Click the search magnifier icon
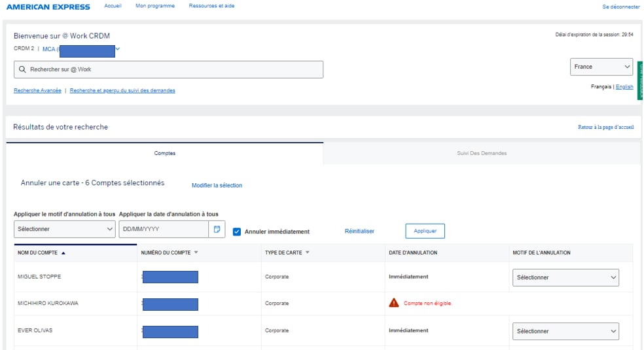644x350 pixels. (22, 69)
